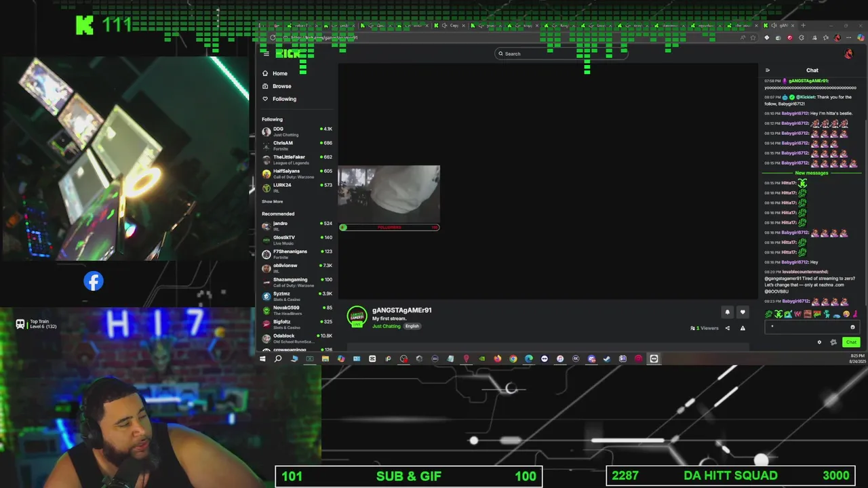868x488 pixels.
Task: Expand Show More under Following
Action: (x=273, y=201)
